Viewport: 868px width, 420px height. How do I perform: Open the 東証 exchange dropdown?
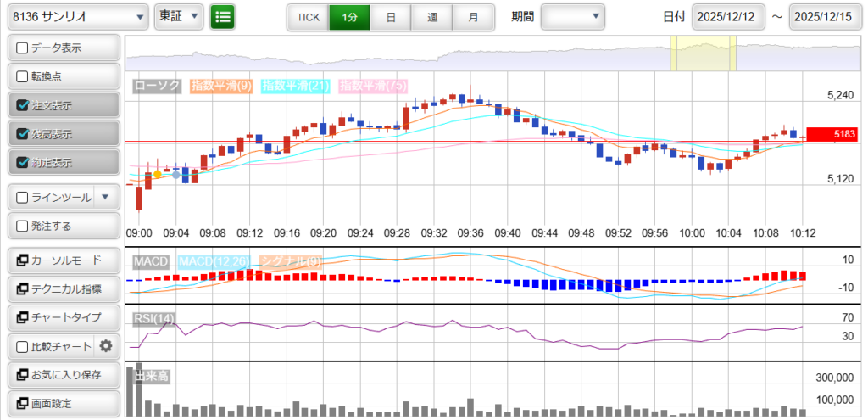pos(179,16)
